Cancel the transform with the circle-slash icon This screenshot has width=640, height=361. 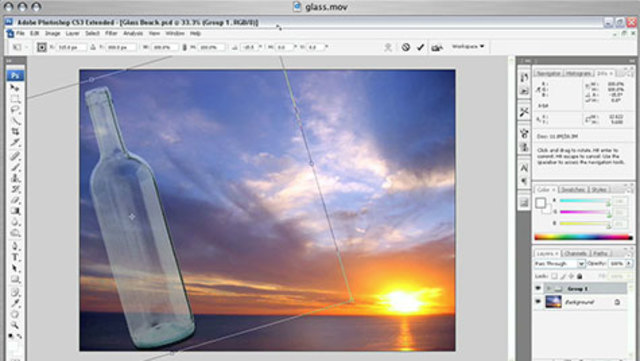[405, 47]
